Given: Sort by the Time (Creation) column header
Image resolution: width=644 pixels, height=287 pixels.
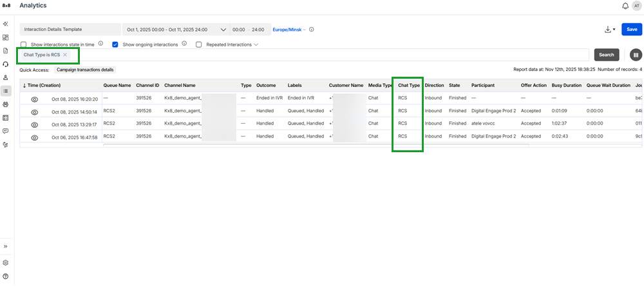Looking at the screenshot, I should coord(44,85).
